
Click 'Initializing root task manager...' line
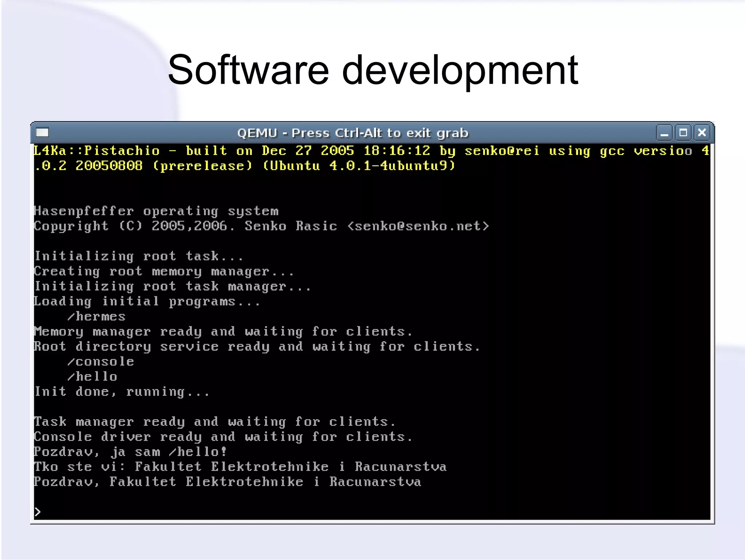[172, 286]
